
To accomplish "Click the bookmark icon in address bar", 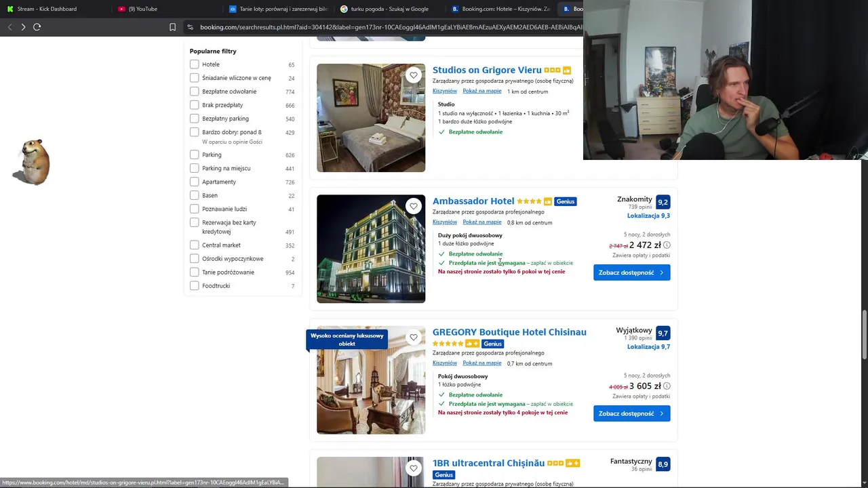I will (172, 27).
